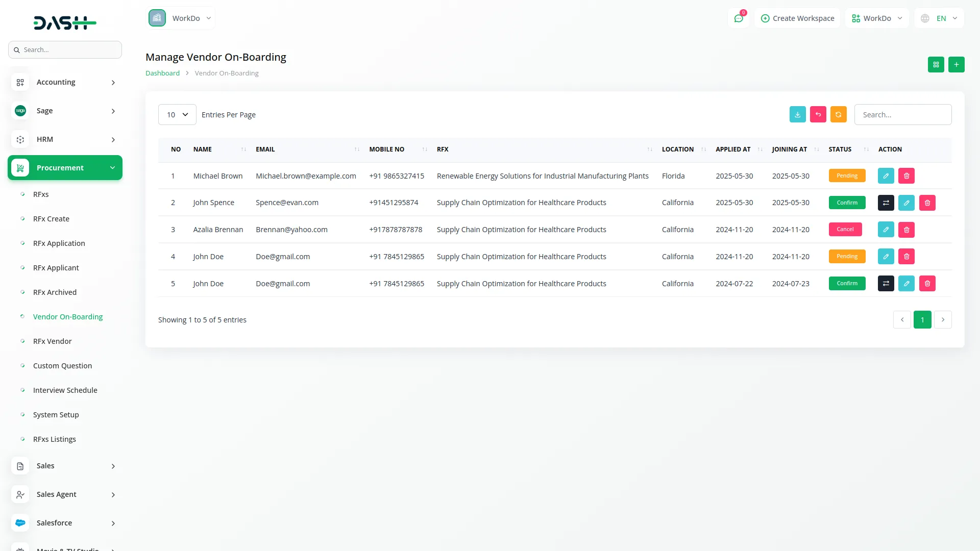Click the green plus create button

(956, 65)
